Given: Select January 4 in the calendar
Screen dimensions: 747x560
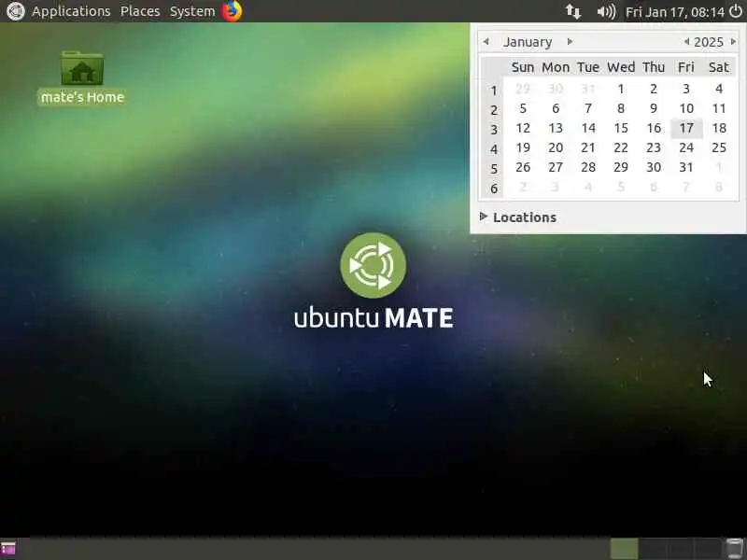Looking at the screenshot, I should coord(719,89).
